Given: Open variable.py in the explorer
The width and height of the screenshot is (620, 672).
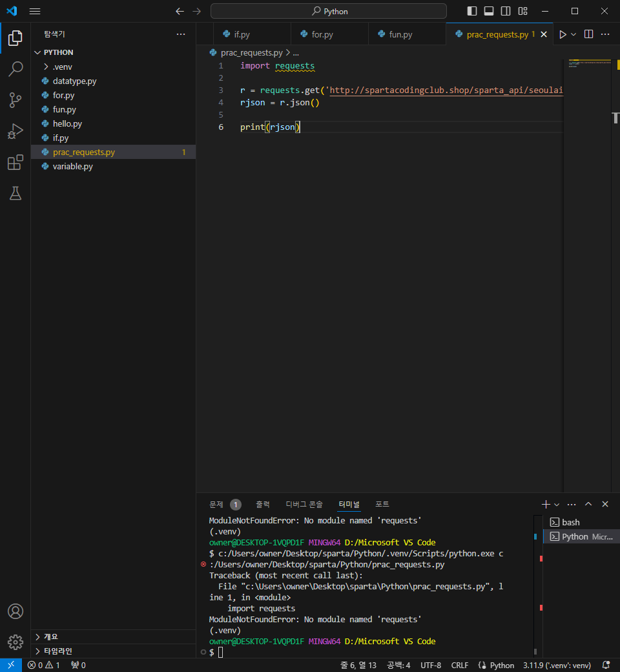Looking at the screenshot, I should pos(114,166).
